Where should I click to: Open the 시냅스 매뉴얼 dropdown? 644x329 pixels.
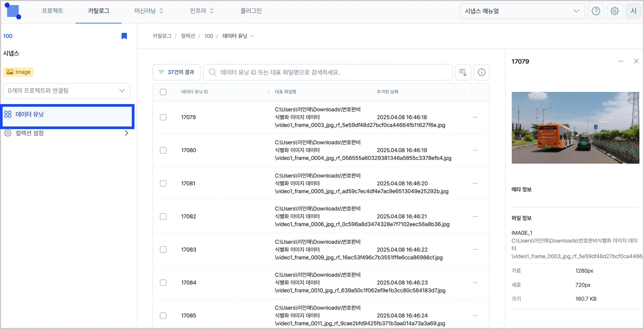pyautogui.click(x=522, y=11)
